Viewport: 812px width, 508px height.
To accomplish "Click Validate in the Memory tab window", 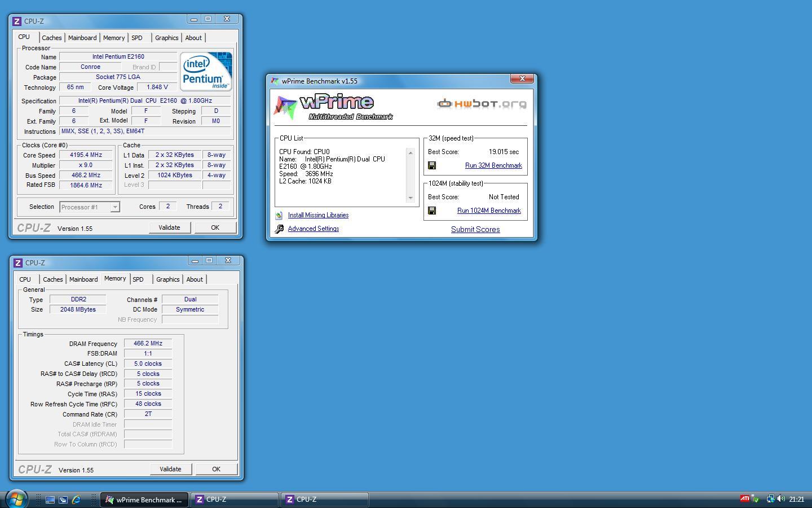I will click(170, 469).
